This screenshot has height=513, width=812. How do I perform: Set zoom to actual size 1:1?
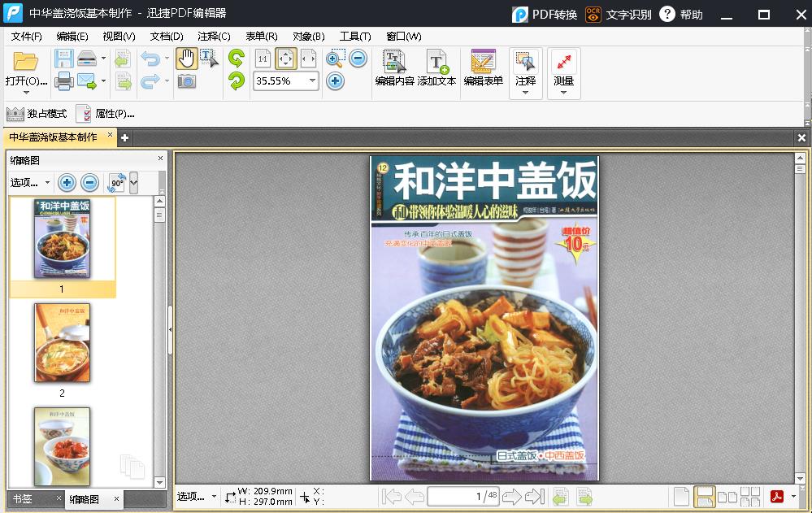263,59
